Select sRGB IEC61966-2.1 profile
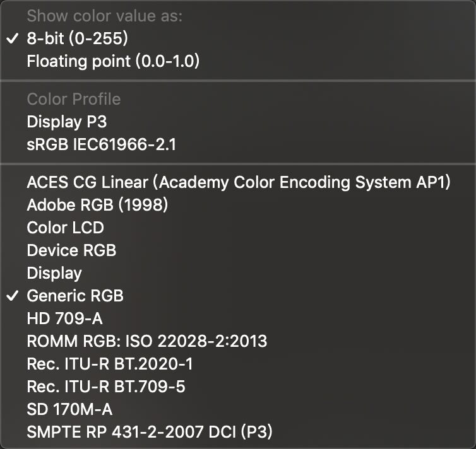Image resolution: width=476 pixels, height=449 pixels. [x=101, y=144]
